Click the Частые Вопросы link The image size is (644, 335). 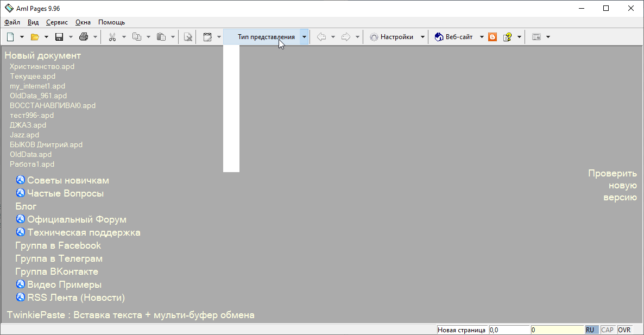pyautogui.click(x=65, y=193)
